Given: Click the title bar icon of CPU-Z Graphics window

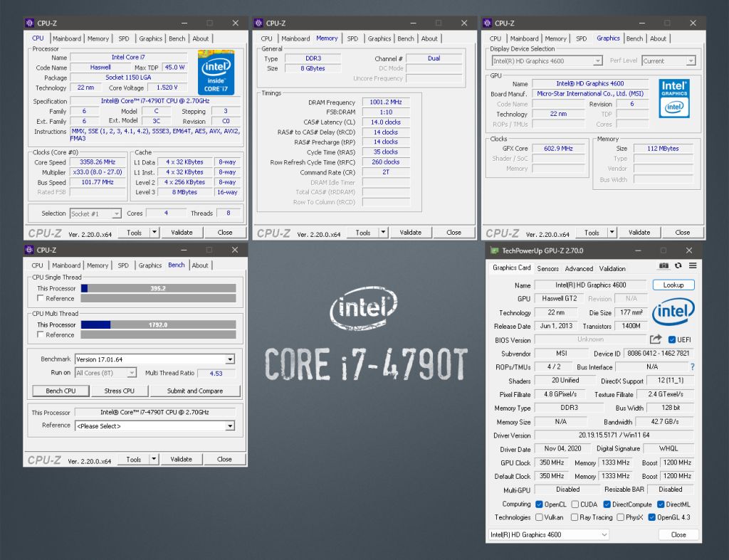Looking at the screenshot, I should point(487,23).
